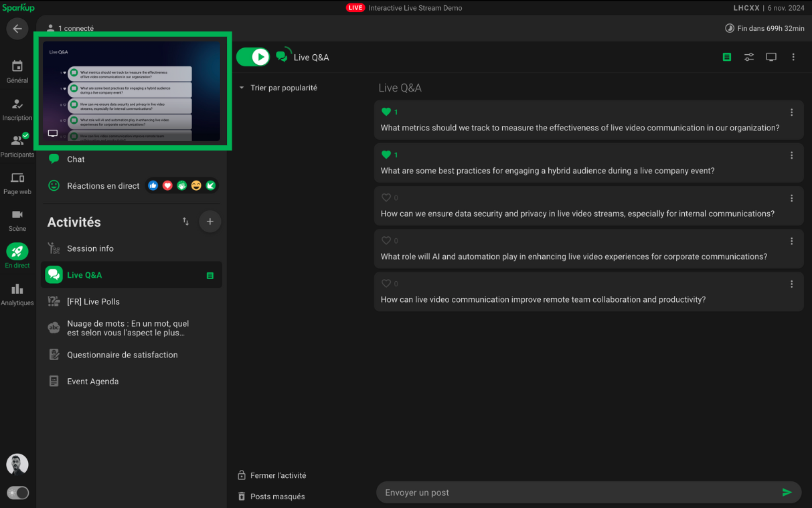Open the settings sliders icon in header

pos(749,58)
